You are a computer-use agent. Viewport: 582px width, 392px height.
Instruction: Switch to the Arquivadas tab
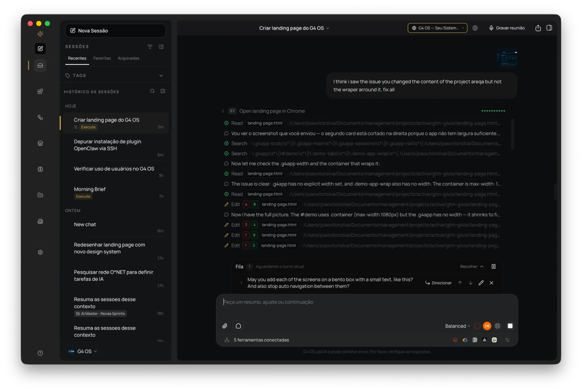[128, 58]
